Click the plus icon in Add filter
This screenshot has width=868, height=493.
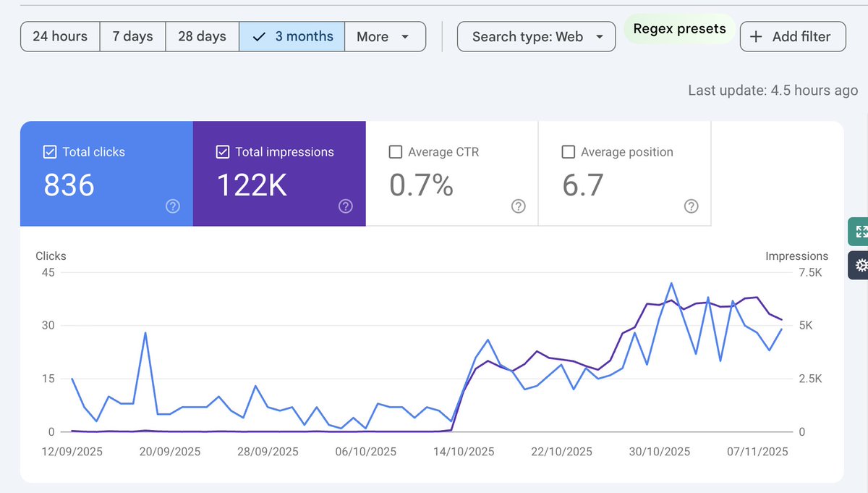[756, 36]
